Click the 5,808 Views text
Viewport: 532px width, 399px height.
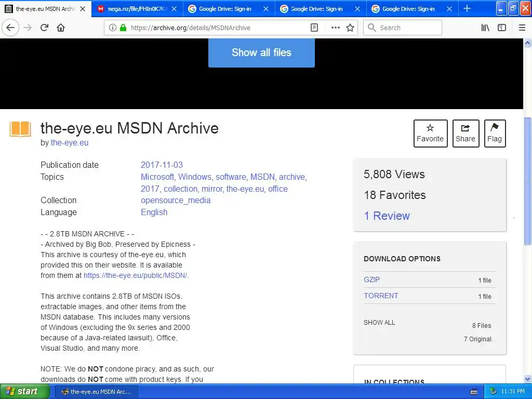pyautogui.click(x=394, y=175)
